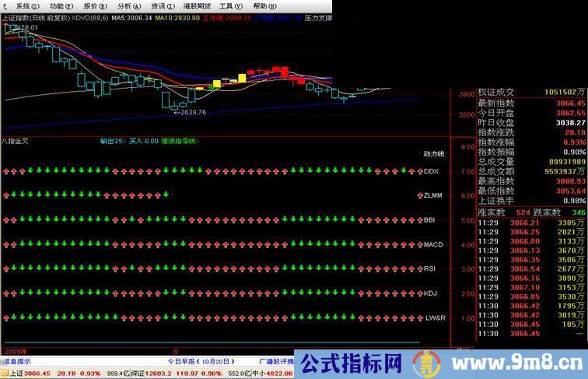The image size is (588, 379).
Task: Open the 报价 menu
Action: click(x=93, y=5)
